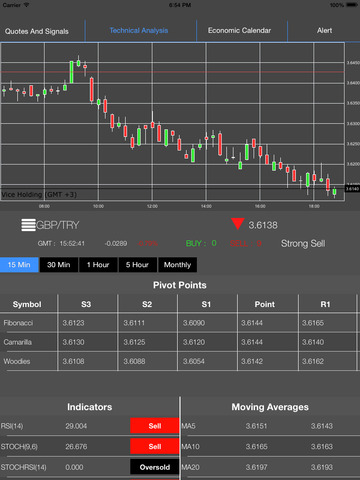Screen dimensions: 360x480
Task: Go to the Alert tab
Action: pyautogui.click(x=324, y=31)
